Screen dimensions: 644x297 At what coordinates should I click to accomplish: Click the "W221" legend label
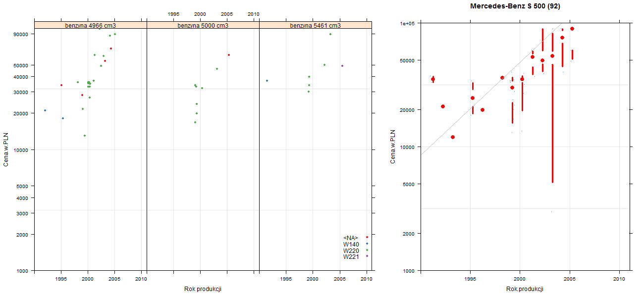[351, 256]
